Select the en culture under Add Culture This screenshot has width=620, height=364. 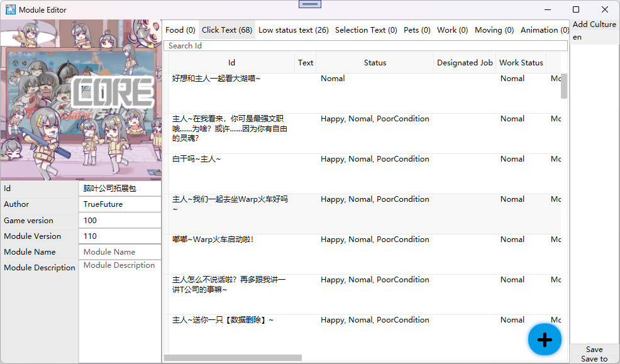[577, 37]
